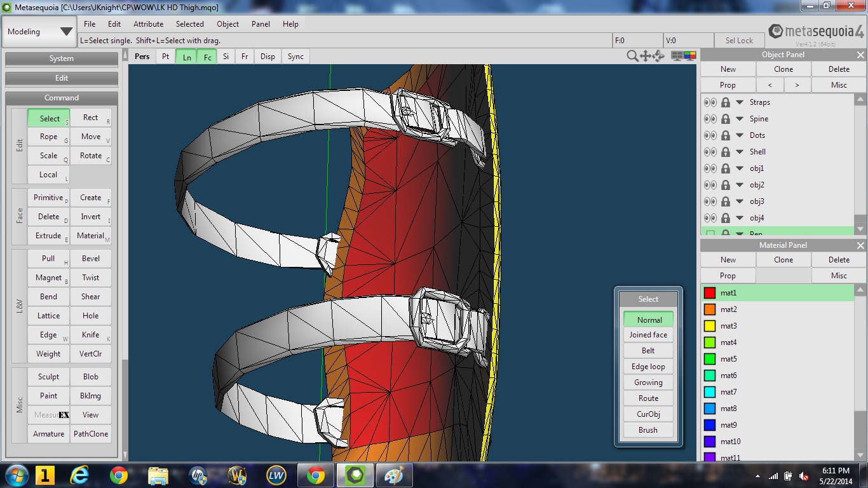The image size is (868, 488).
Task: Click the magnifier zoom view icon
Action: [x=632, y=56]
